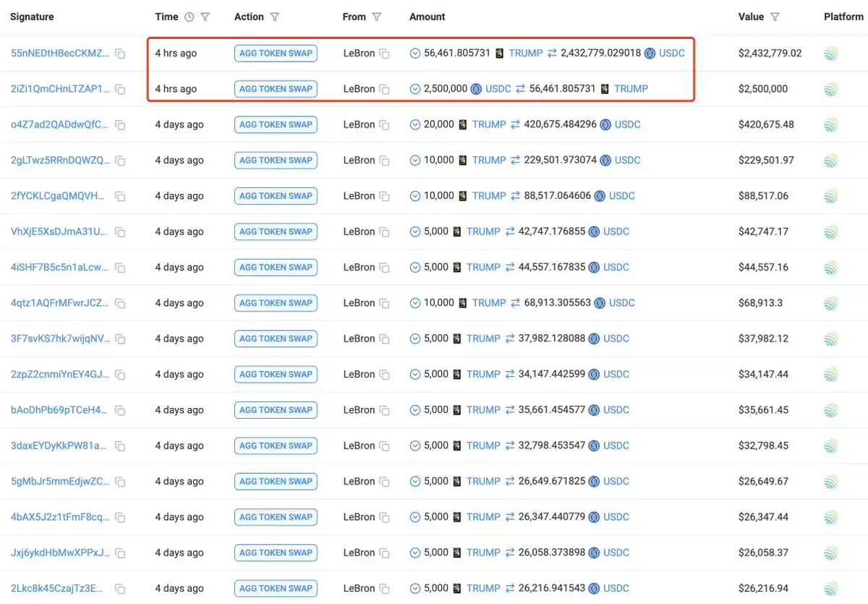868x604 pixels.
Task: Click the platform icon for the $2,432,779.02 row
Action: (x=831, y=54)
